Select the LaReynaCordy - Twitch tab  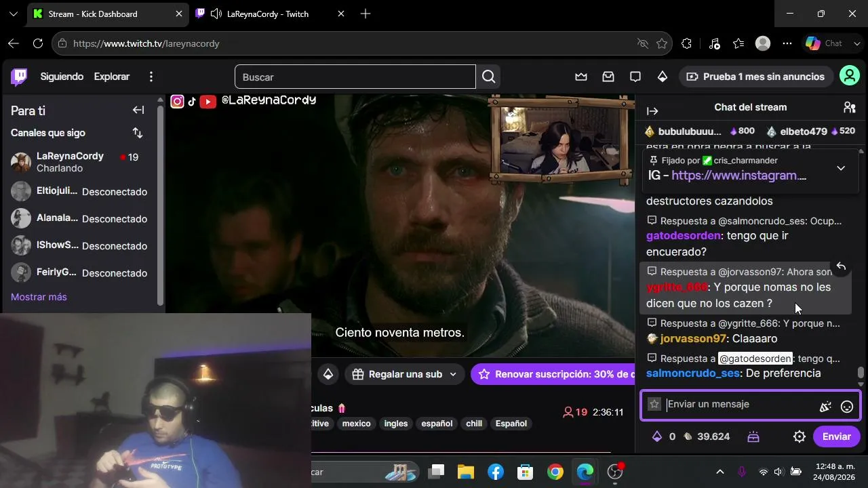point(270,14)
